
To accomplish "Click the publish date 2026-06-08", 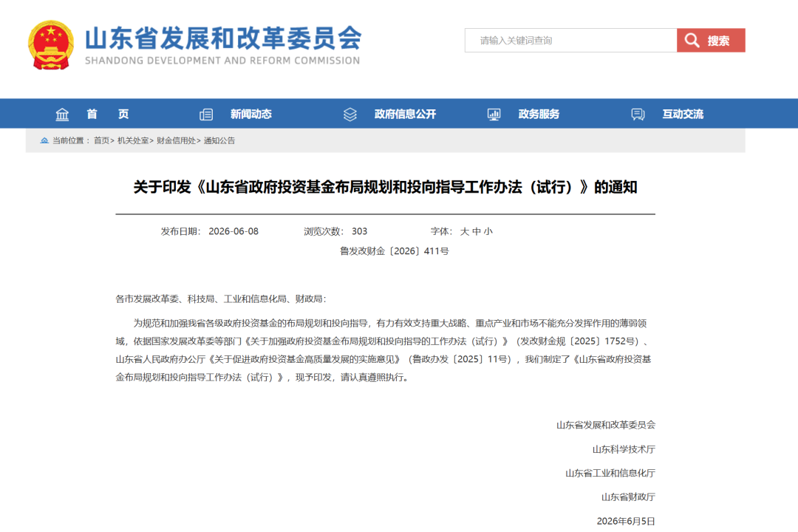I will tap(233, 231).
